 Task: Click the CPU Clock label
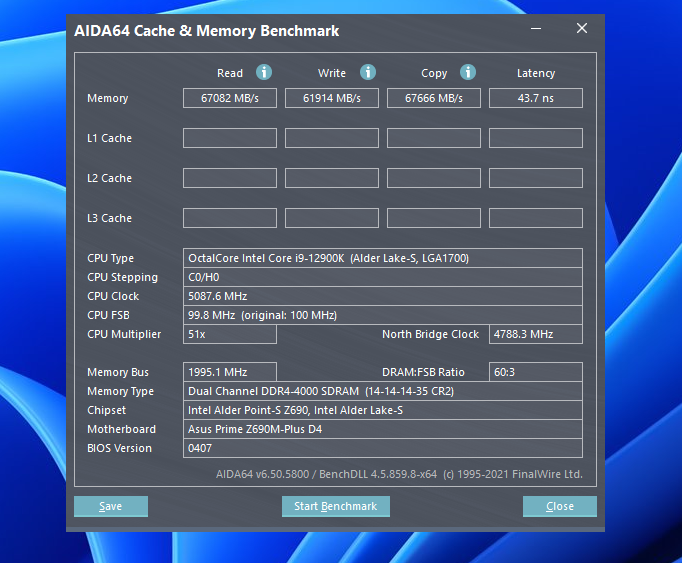pos(113,296)
